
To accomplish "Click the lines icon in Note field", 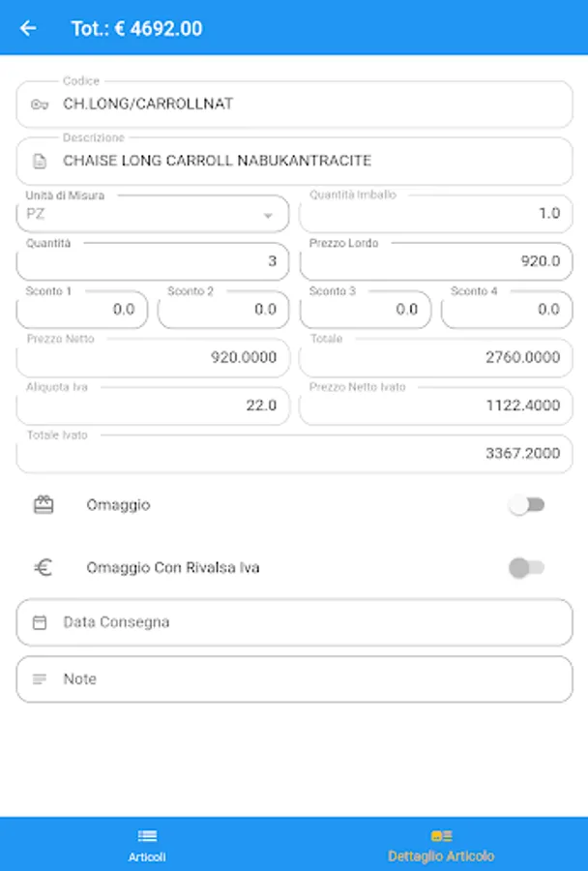I will point(40,679).
